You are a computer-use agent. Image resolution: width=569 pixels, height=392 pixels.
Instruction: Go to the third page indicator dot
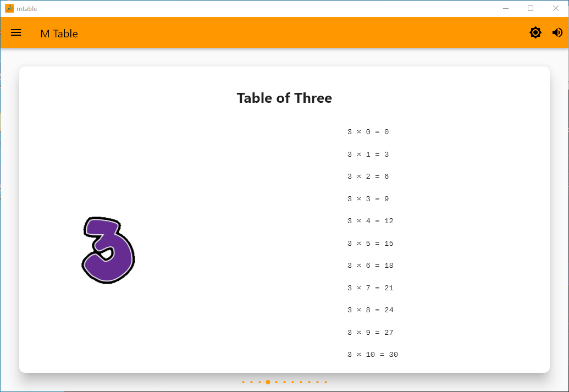pos(260,382)
